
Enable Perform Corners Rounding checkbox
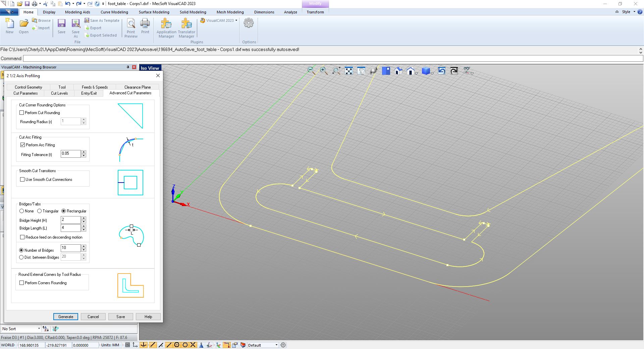click(22, 283)
